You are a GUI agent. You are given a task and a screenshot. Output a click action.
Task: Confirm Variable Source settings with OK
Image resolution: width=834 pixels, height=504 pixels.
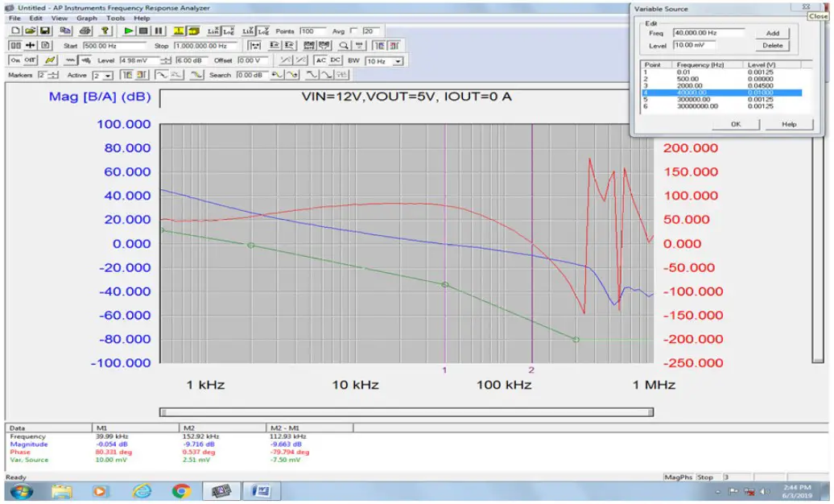click(737, 124)
